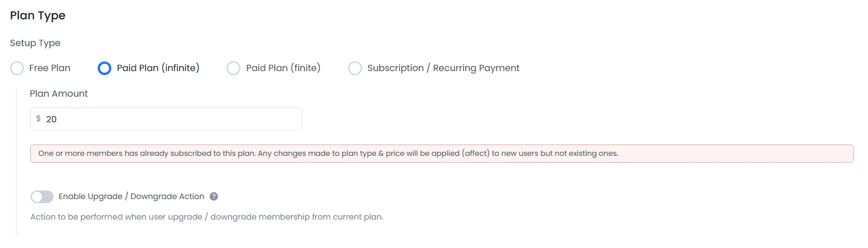
Task: Click the "Paid Plan (finite)" label text
Action: [283, 68]
